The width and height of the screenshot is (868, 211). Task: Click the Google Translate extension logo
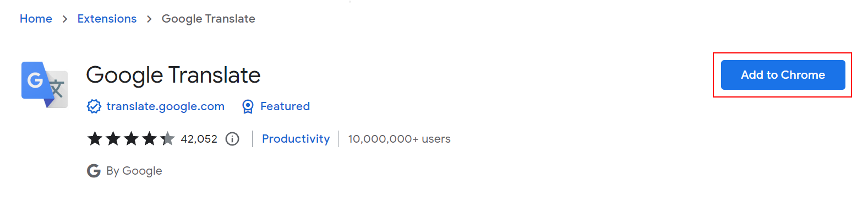[45, 84]
